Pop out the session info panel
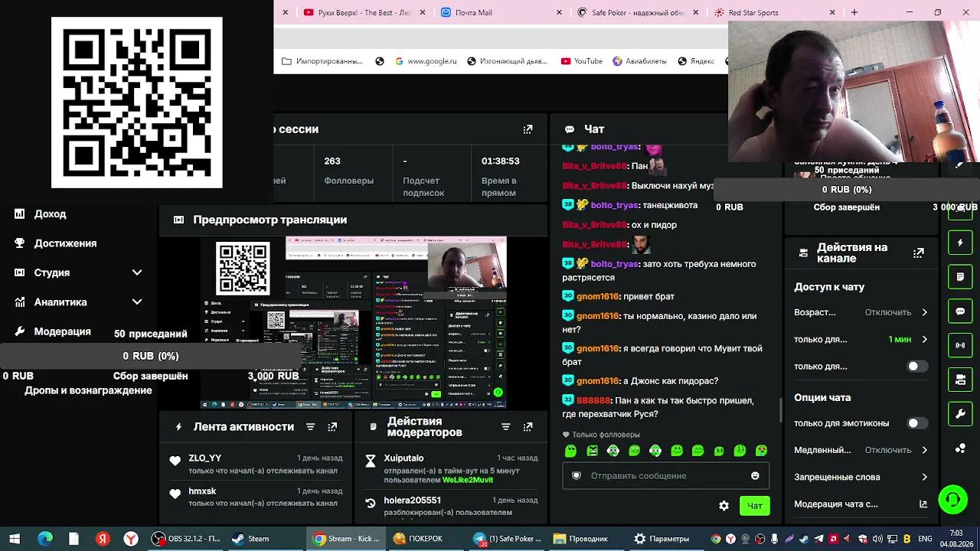This screenshot has width=980, height=551. point(528,129)
